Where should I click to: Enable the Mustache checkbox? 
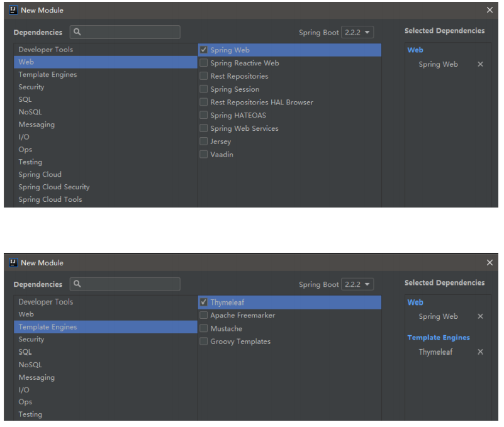point(203,328)
